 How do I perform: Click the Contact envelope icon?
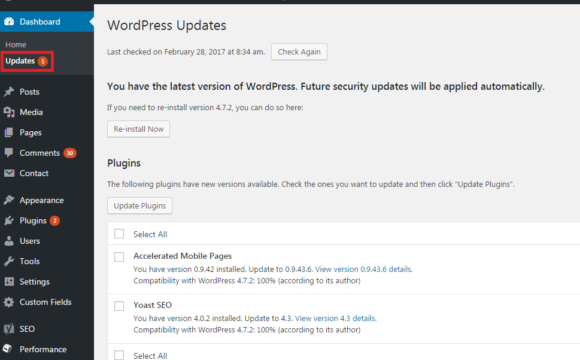point(9,173)
